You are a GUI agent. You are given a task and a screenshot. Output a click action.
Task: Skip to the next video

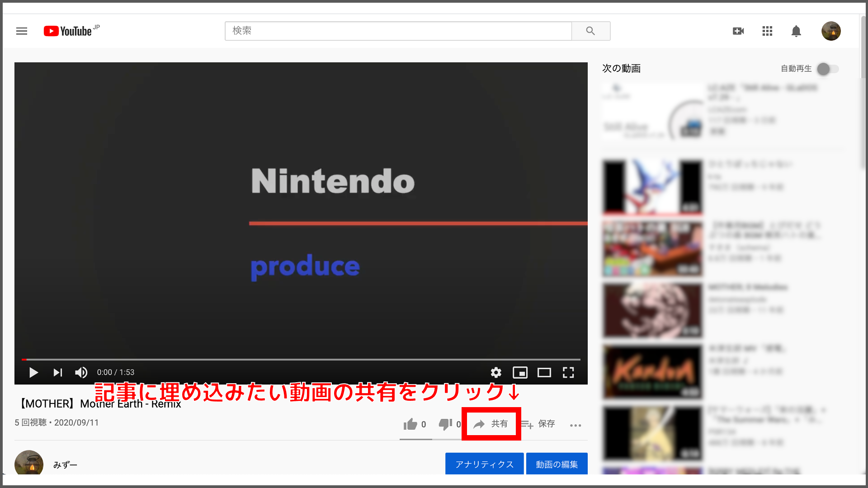tap(57, 372)
